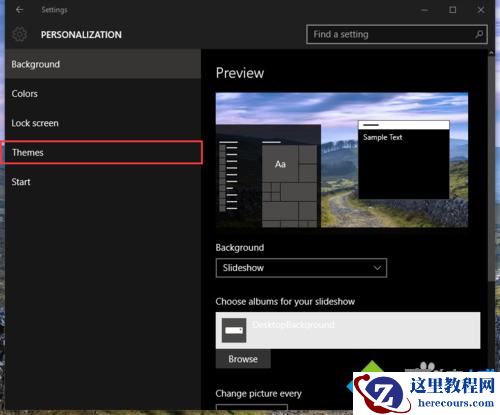Viewport: 500px width, 415px height.
Task: Click the desktop preview image
Action: coord(342,160)
